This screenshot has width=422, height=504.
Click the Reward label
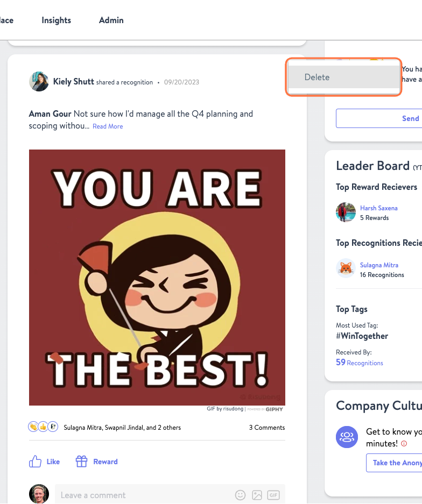pos(105,462)
